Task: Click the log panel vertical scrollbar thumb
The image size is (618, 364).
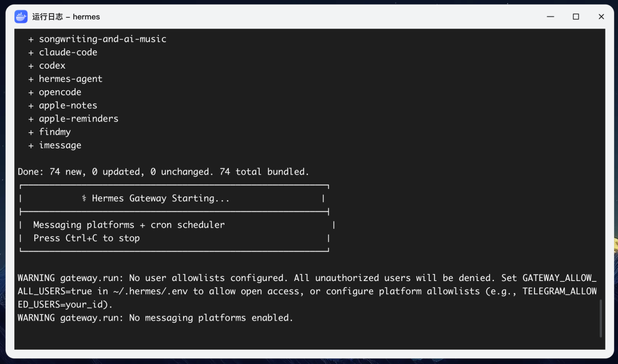Action: pos(600,318)
